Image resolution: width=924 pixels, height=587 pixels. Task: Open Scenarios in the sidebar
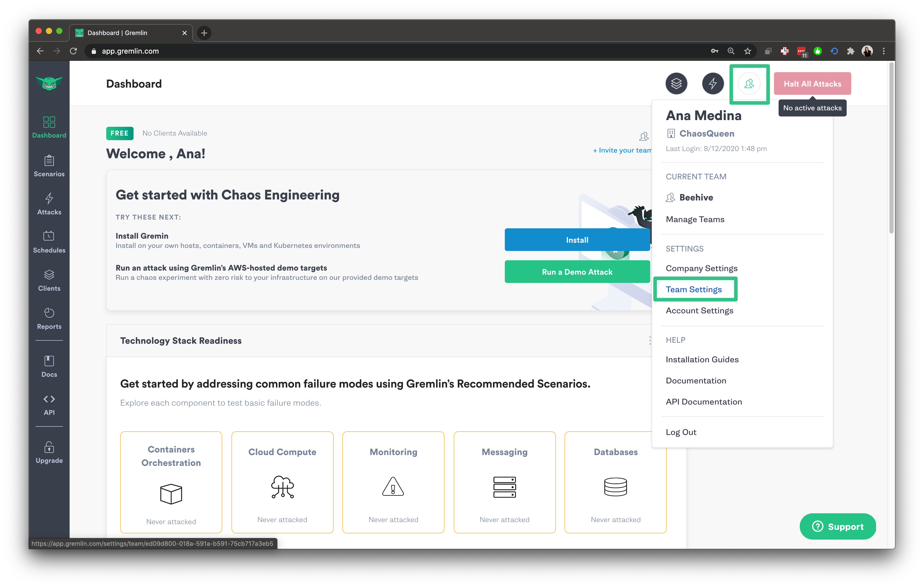(49, 166)
